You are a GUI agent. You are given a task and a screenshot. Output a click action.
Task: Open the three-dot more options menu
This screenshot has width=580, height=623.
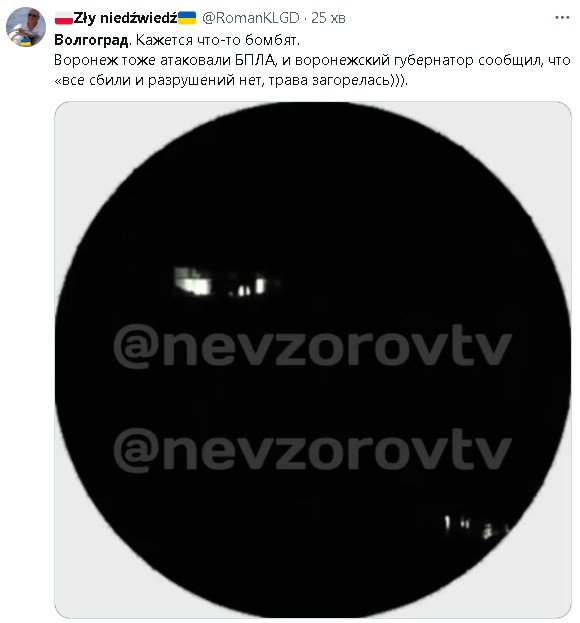(562, 17)
